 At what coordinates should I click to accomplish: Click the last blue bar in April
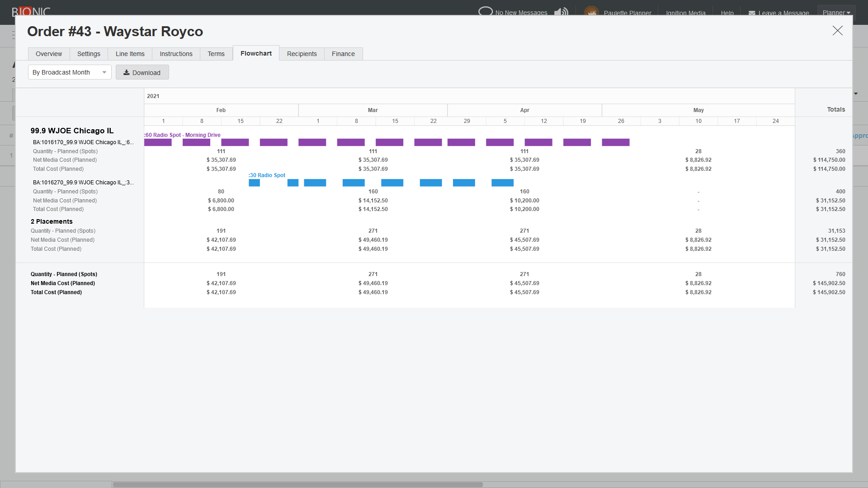click(502, 183)
